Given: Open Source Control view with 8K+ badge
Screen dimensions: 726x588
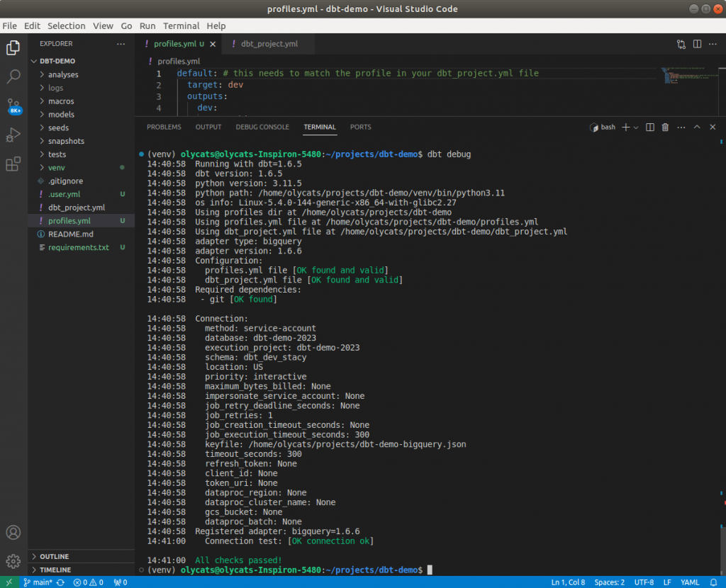Looking at the screenshot, I should pos(14,106).
